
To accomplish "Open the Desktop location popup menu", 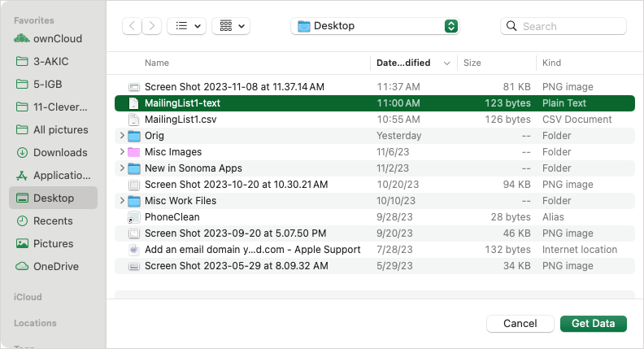I will click(375, 26).
